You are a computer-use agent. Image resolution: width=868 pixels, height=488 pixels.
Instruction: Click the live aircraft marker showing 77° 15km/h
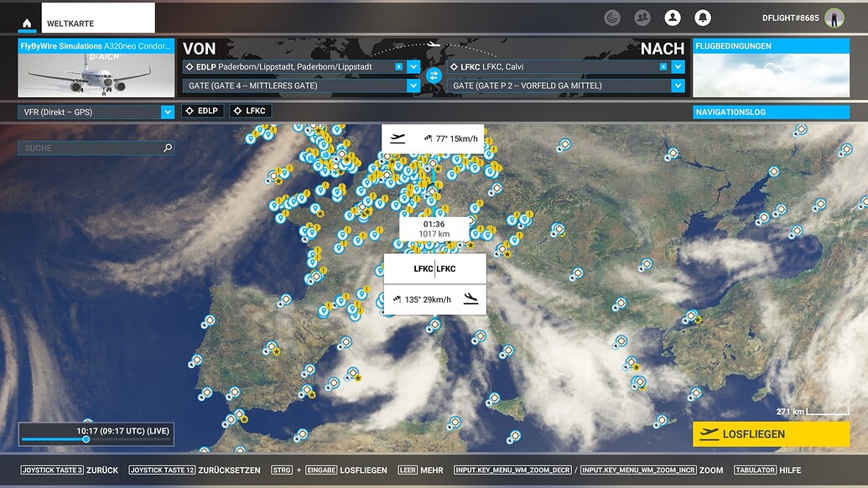(433, 138)
